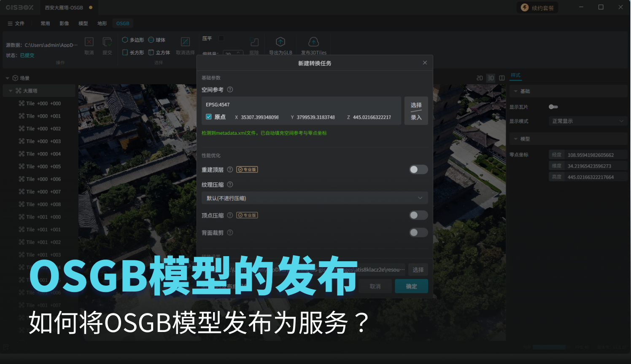Switch to the 地形 tab
This screenshot has width=631, height=364.
point(102,24)
